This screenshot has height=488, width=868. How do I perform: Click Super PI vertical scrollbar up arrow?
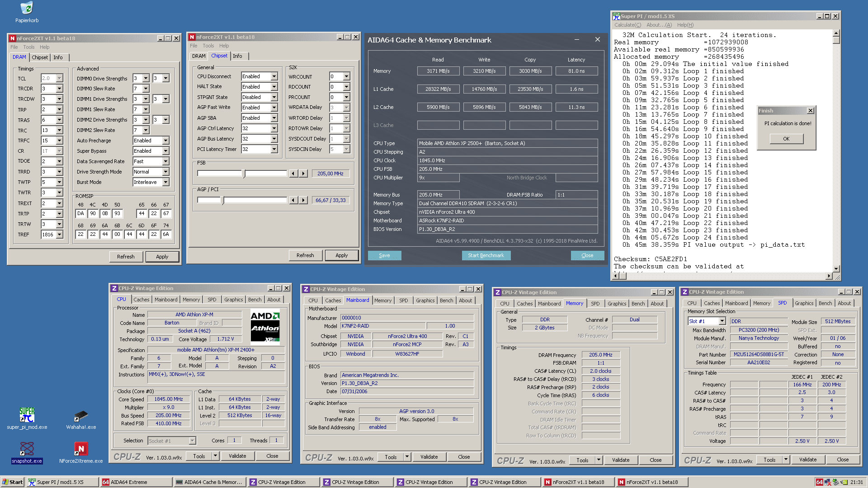836,33
